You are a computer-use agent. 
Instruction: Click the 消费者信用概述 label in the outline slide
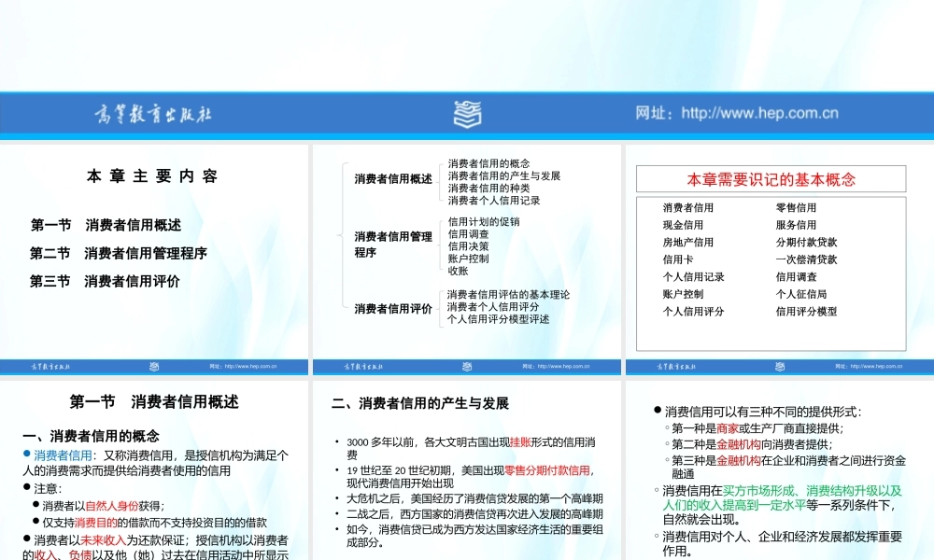(391, 177)
